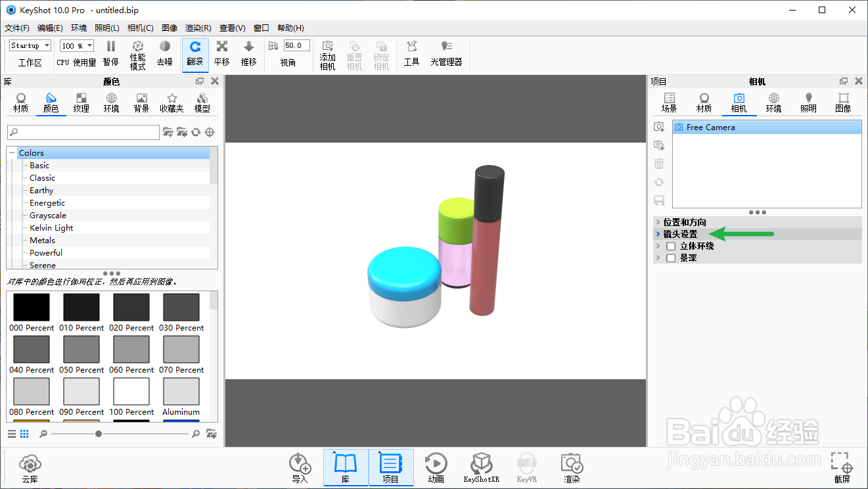
Task: Collapse the Colors tree node
Action: tap(12, 153)
